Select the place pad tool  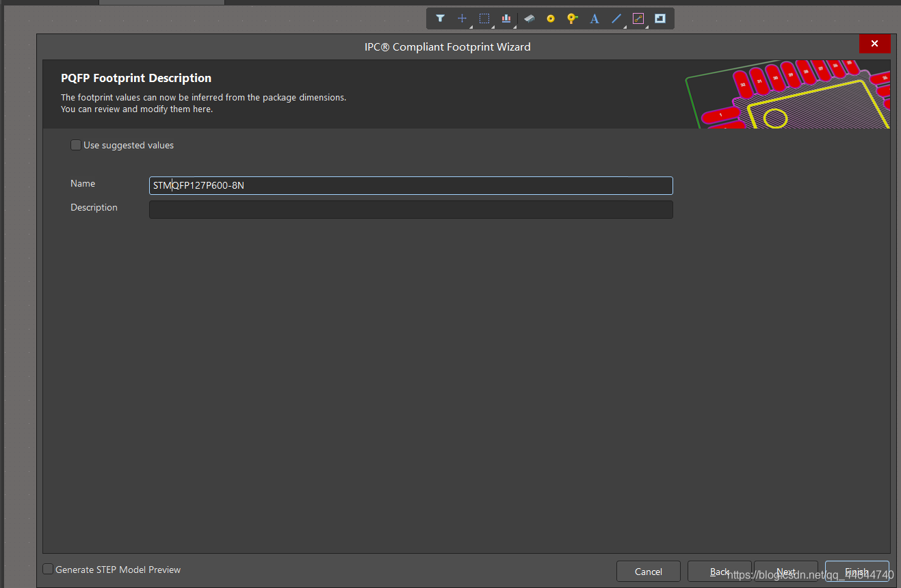551,18
